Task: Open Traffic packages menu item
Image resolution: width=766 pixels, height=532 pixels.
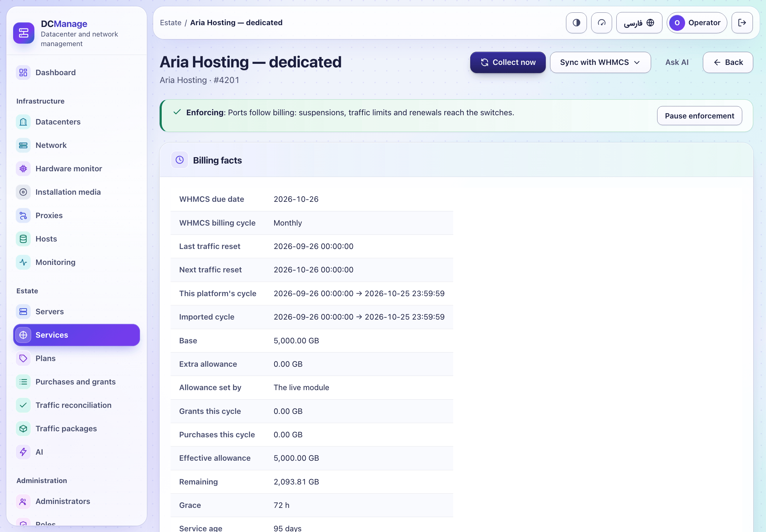Action: tap(77, 428)
